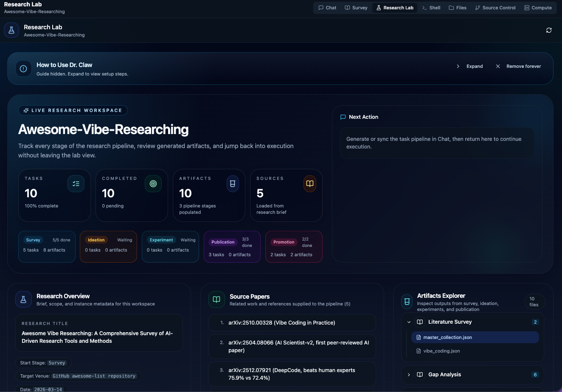Click the target icon in Completed card
The image size is (562, 392).
[153, 184]
